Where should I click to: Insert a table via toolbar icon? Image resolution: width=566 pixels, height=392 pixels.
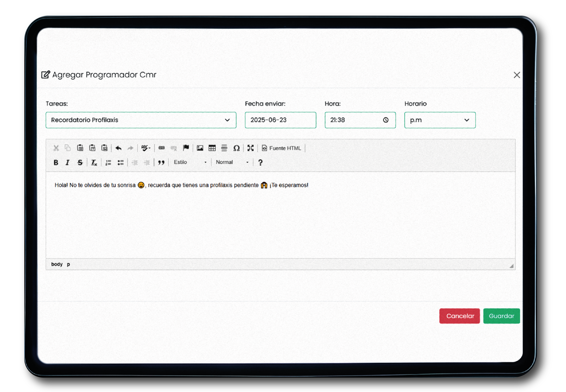[212, 148]
